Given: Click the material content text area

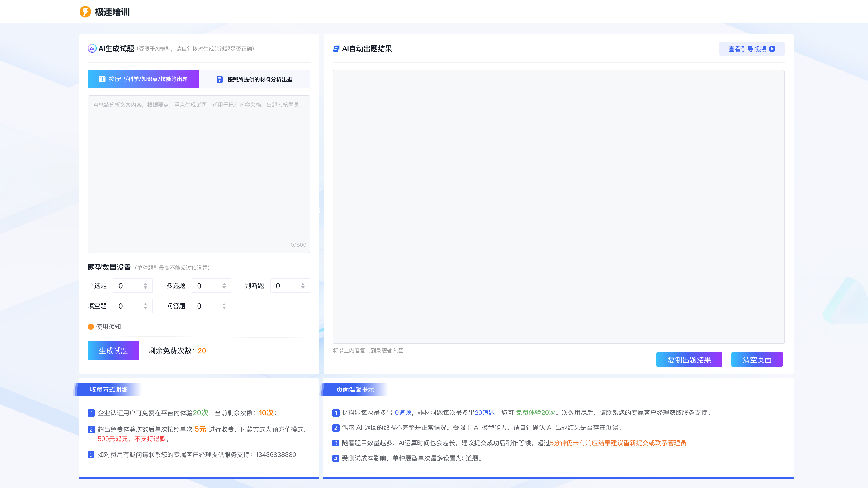Looking at the screenshot, I should [x=199, y=174].
